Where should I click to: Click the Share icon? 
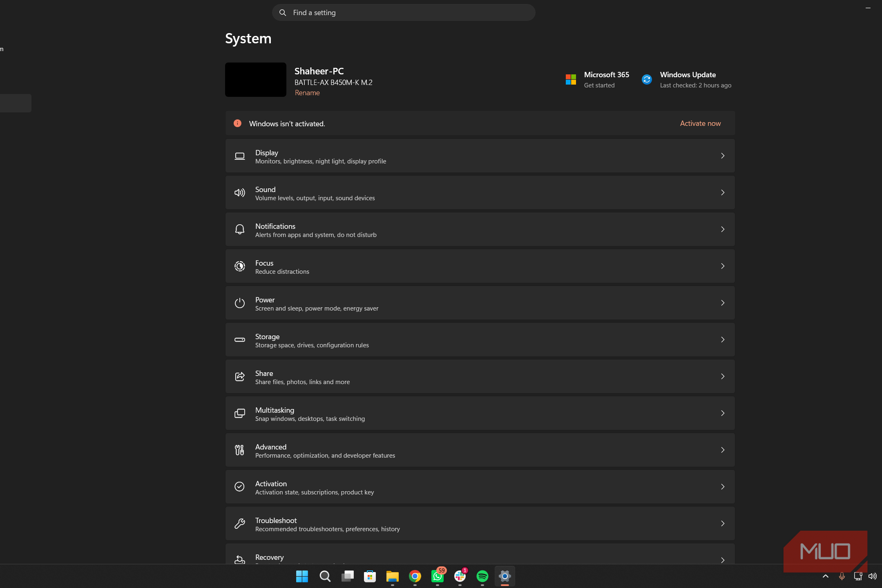coord(240,376)
